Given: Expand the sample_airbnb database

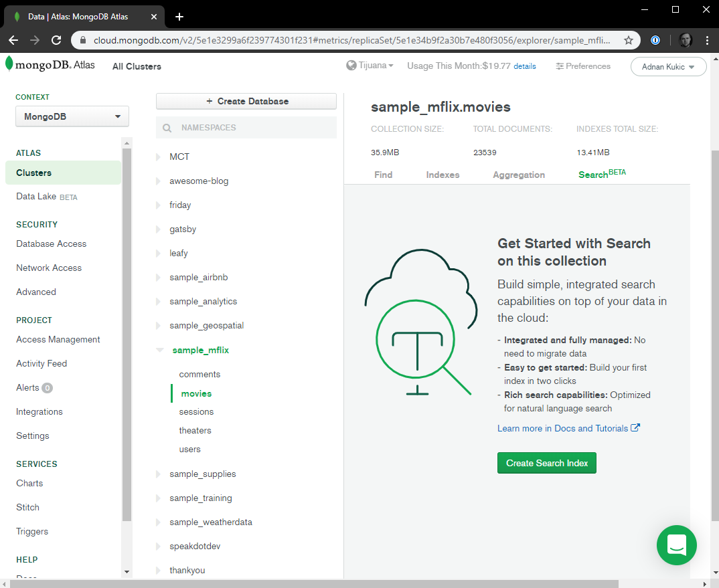Looking at the screenshot, I should pos(158,277).
